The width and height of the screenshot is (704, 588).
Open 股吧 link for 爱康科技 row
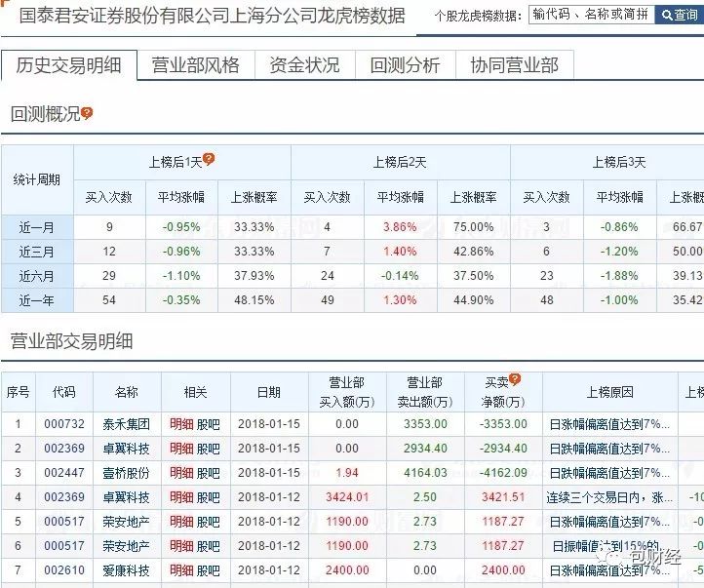(x=209, y=570)
